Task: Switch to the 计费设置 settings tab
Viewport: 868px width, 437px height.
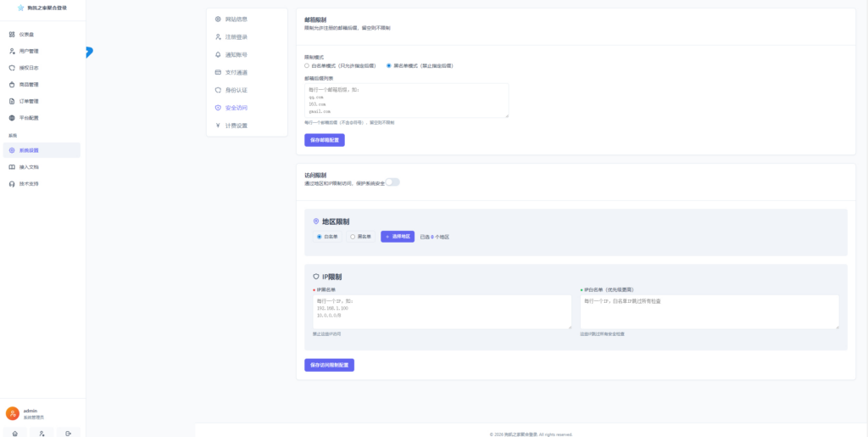Action: click(x=236, y=126)
